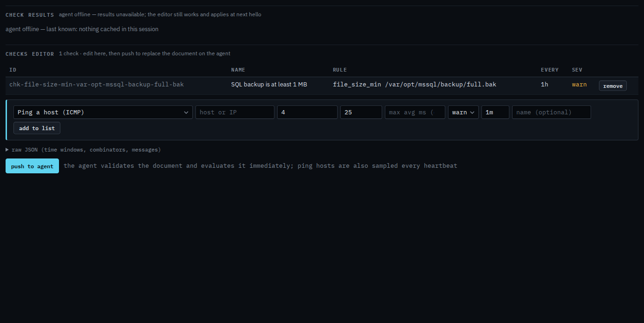644x323 pixels.
Task: Select the chk-file-size-min check ID cell
Action: 97,85
